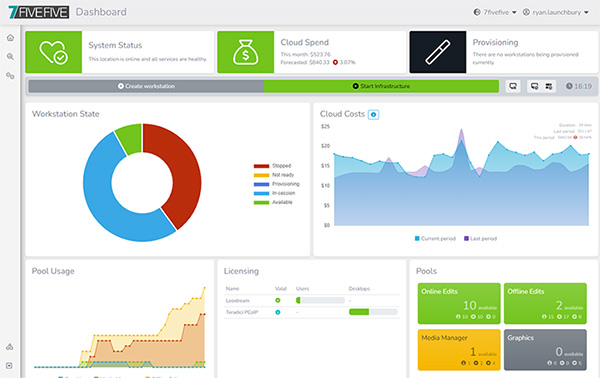Click the clock icon next to 16:19
This screenshot has height=378, width=600.
coord(569,86)
